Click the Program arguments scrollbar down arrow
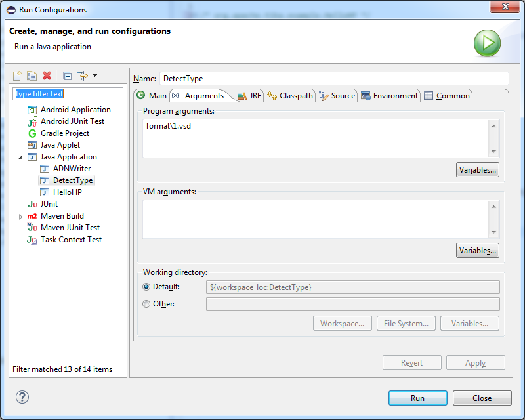525x420 pixels. (x=493, y=152)
